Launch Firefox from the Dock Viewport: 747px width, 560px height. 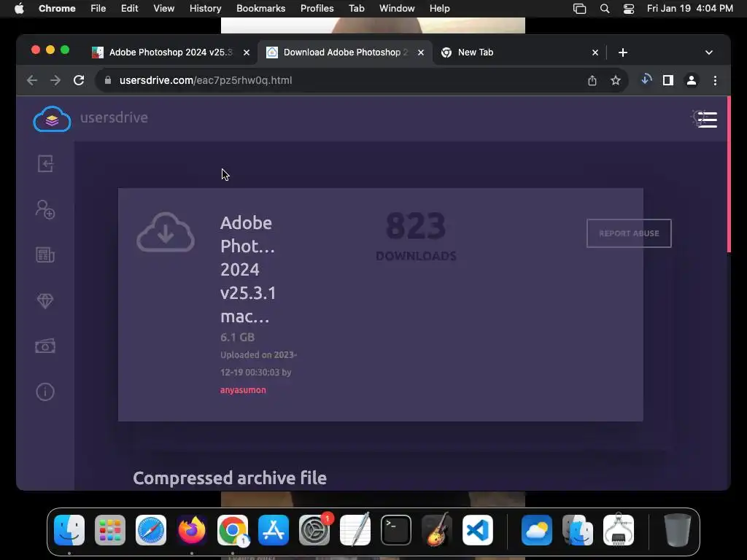click(192, 530)
